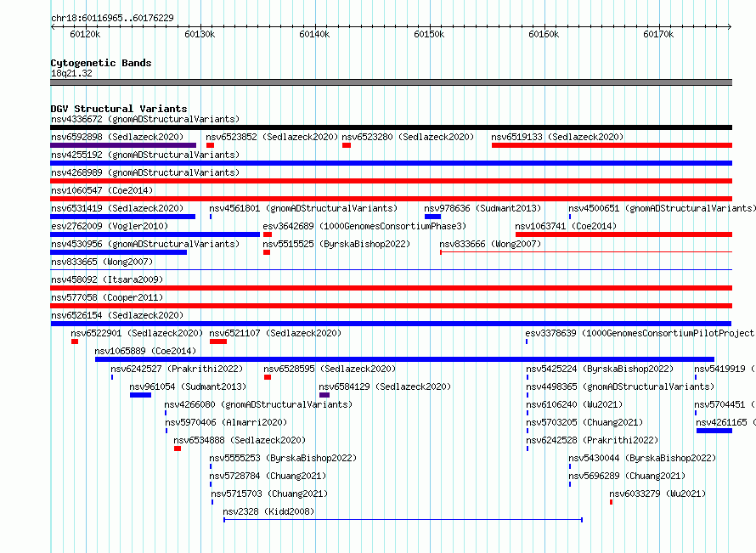The image size is (756, 553).
Task: Open variant nsv1063741 (Coe2014)
Action: (x=566, y=226)
